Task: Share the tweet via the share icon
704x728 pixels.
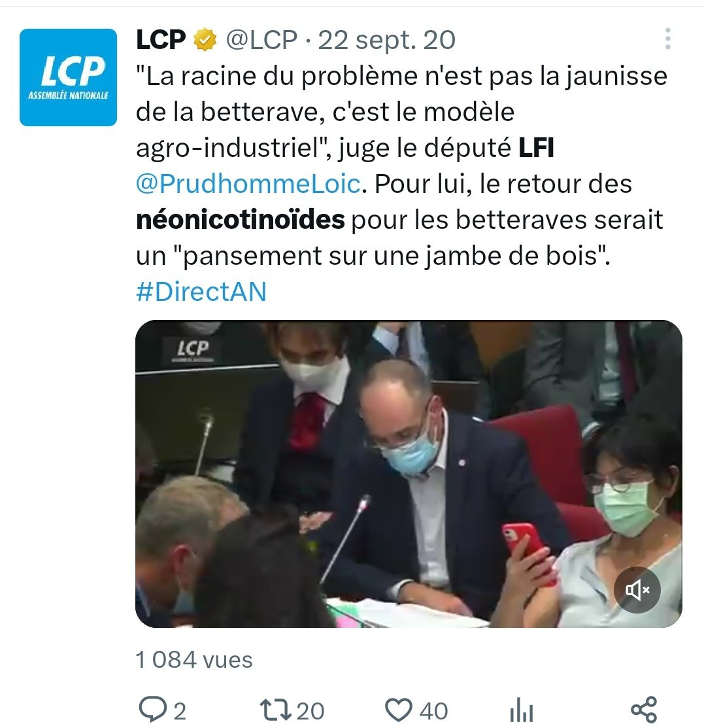Action: pos(644,710)
